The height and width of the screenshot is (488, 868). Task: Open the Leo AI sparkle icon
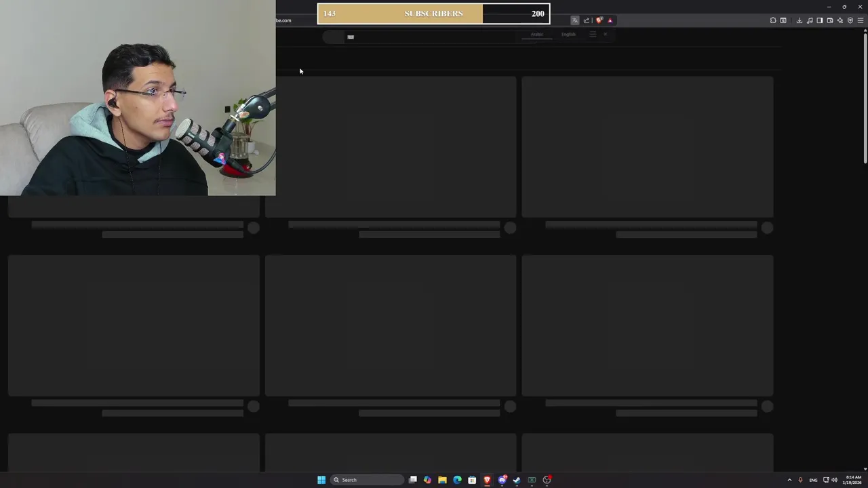click(x=840, y=20)
